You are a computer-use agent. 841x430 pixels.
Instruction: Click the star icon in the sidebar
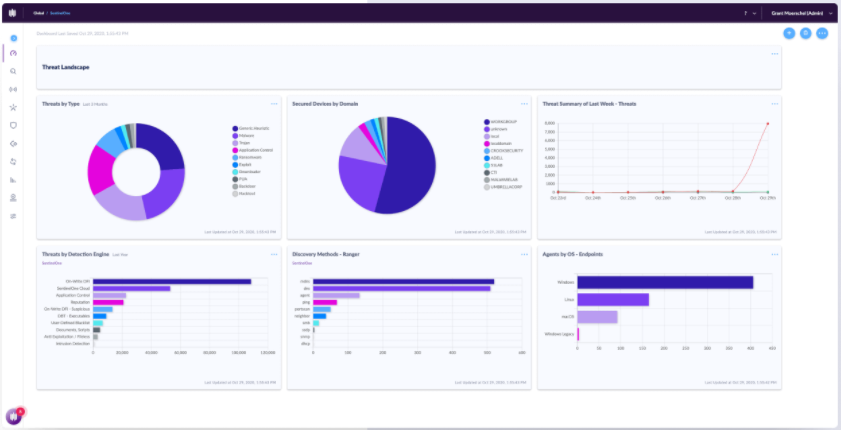[x=14, y=107]
